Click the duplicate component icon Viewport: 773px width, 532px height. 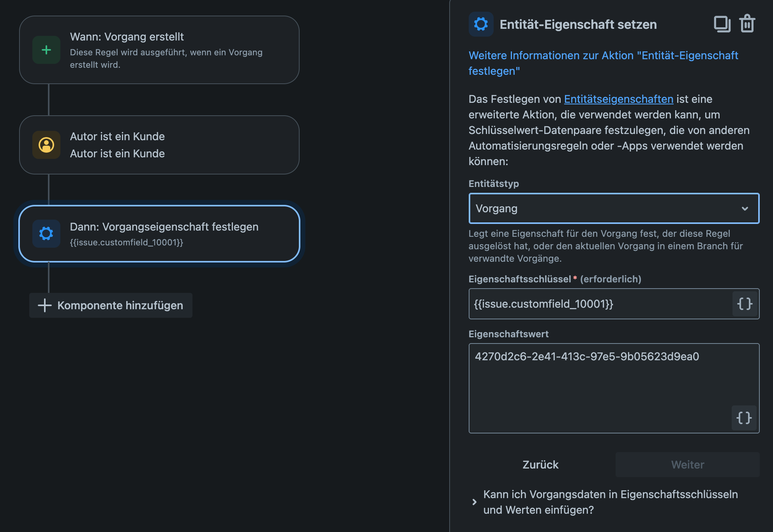click(722, 24)
